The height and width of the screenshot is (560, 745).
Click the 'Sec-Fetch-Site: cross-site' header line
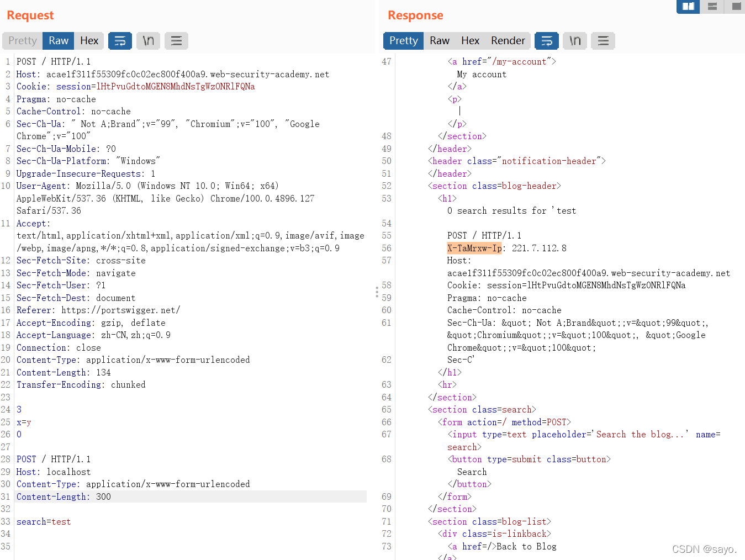81,260
